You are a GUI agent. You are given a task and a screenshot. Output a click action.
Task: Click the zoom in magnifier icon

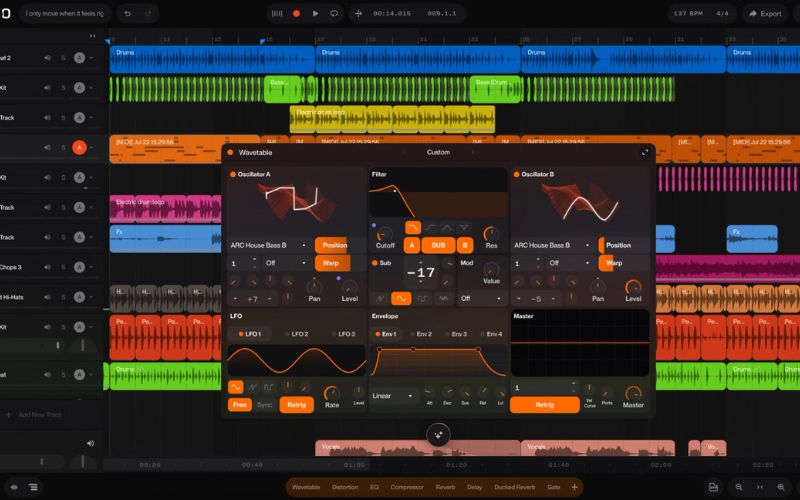[781, 487]
